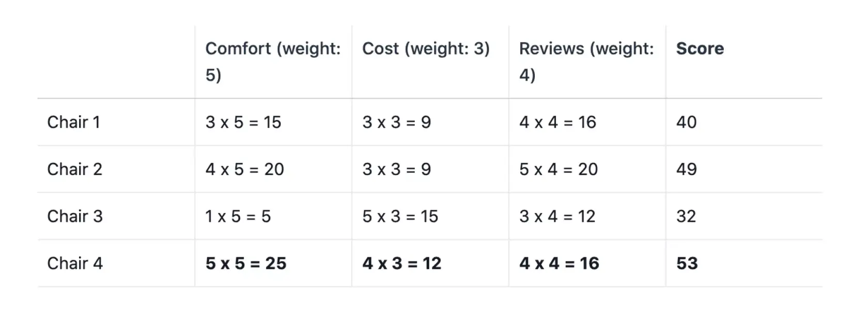Image resolution: width=868 pixels, height=310 pixels.
Task: Click the Score column header
Action: (700, 49)
